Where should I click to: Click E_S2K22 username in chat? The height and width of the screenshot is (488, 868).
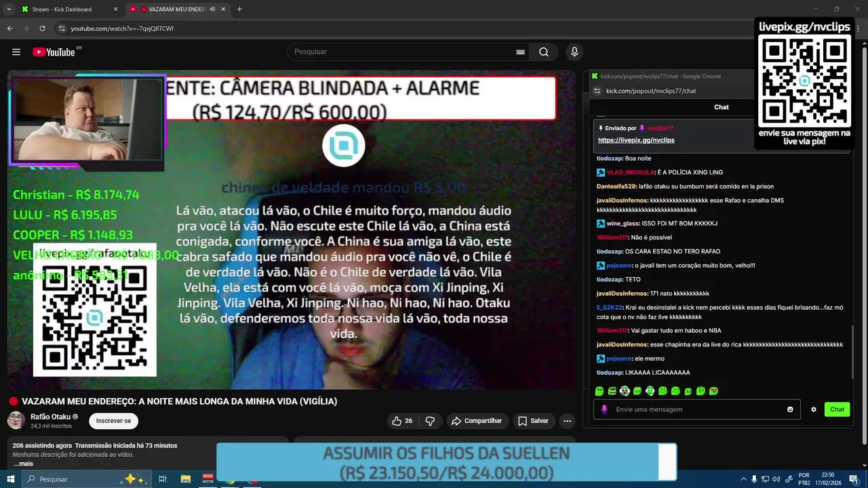(x=609, y=308)
